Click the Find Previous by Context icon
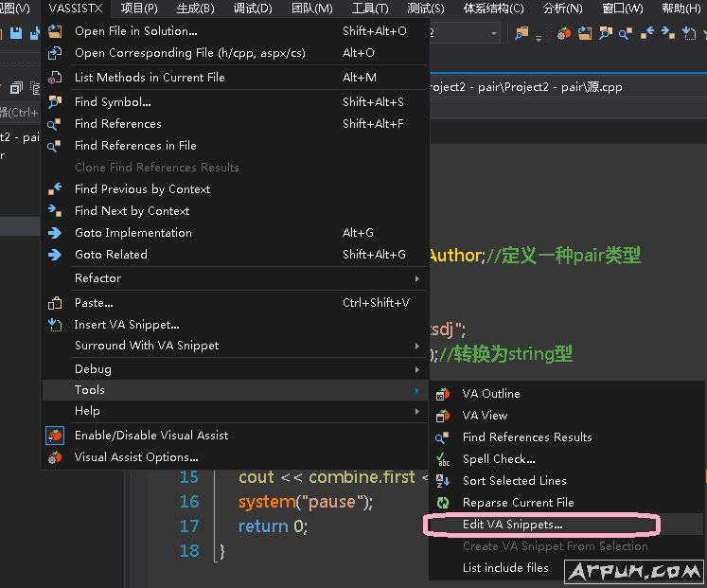707x588 pixels. (x=55, y=189)
